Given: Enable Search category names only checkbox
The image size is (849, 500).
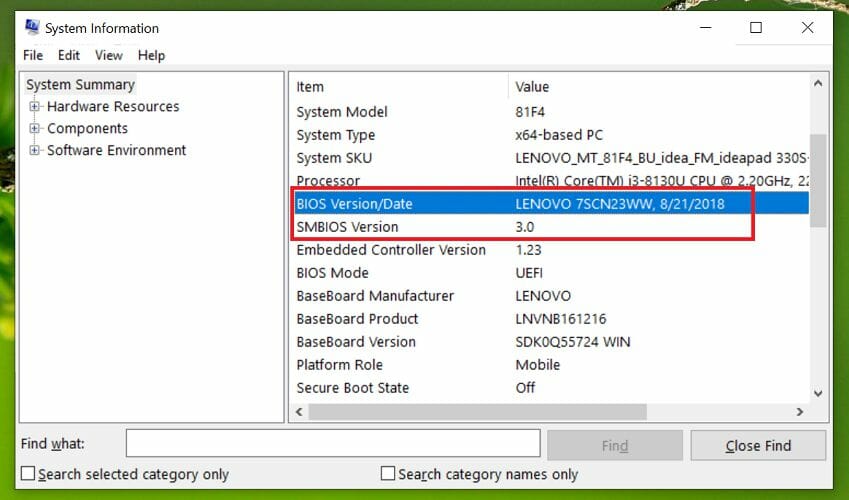Looking at the screenshot, I should point(388,473).
